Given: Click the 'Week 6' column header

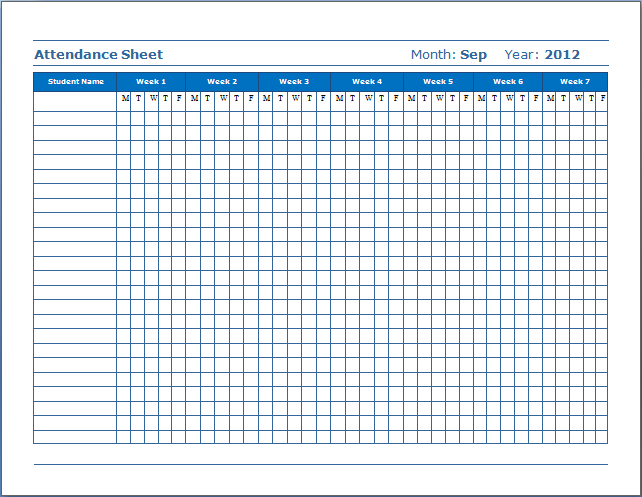Looking at the screenshot, I should [508, 81].
